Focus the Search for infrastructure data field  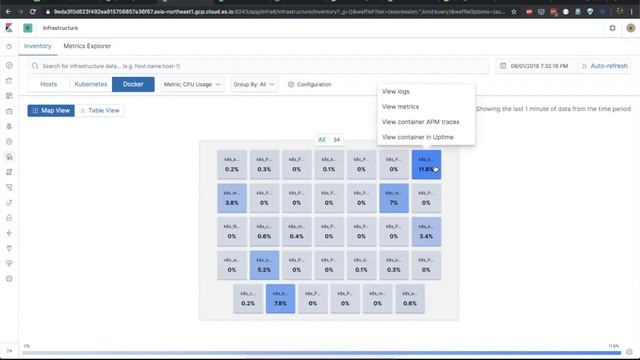pyautogui.click(x=258, y=66)
